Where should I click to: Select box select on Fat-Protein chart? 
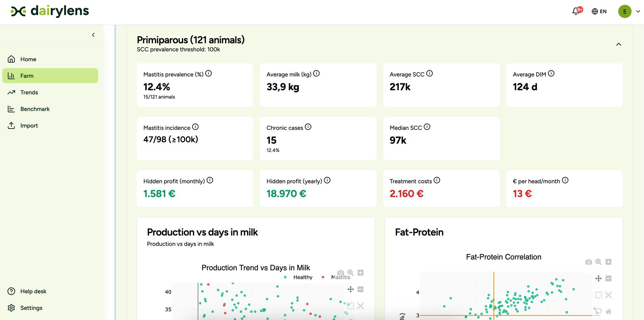(599, 295)
